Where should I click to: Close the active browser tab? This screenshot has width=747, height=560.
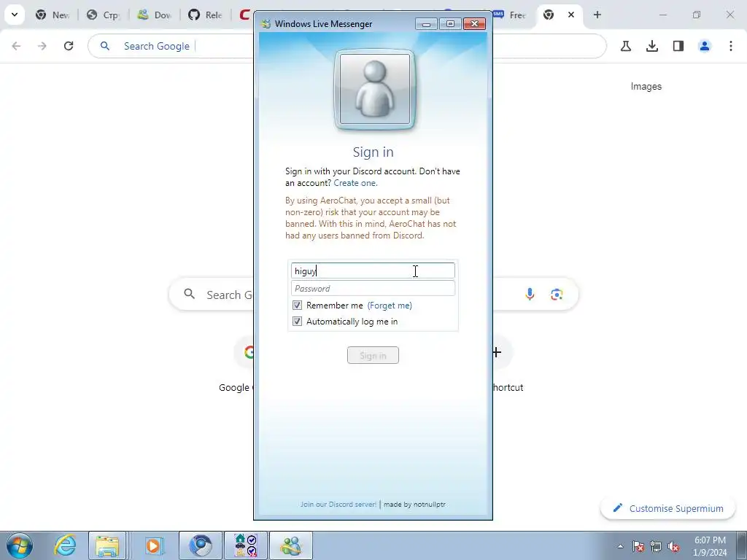(x=571, y=15)
